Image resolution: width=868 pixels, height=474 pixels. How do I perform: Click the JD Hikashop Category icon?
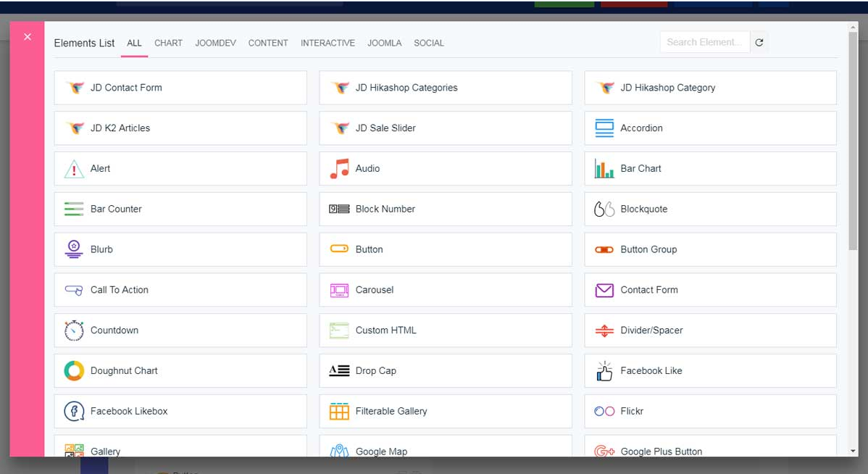604,88
